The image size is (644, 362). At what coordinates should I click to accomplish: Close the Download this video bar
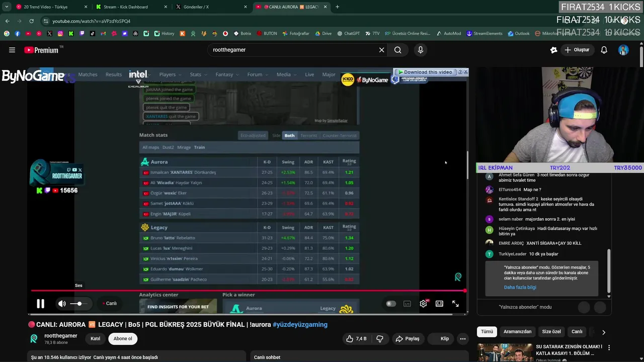point(466,72)
